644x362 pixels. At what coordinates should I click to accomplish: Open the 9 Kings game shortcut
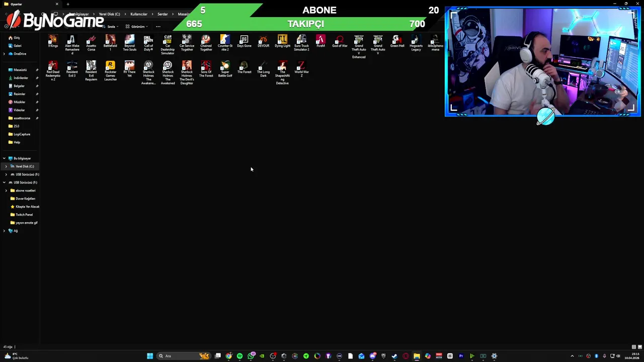coord(53,41)
